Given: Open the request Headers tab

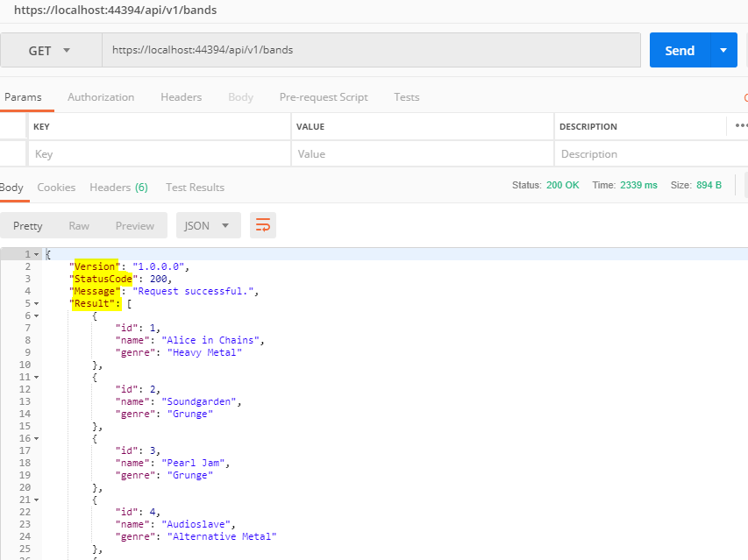Looking at the screenshot, I should pos(182,97).
